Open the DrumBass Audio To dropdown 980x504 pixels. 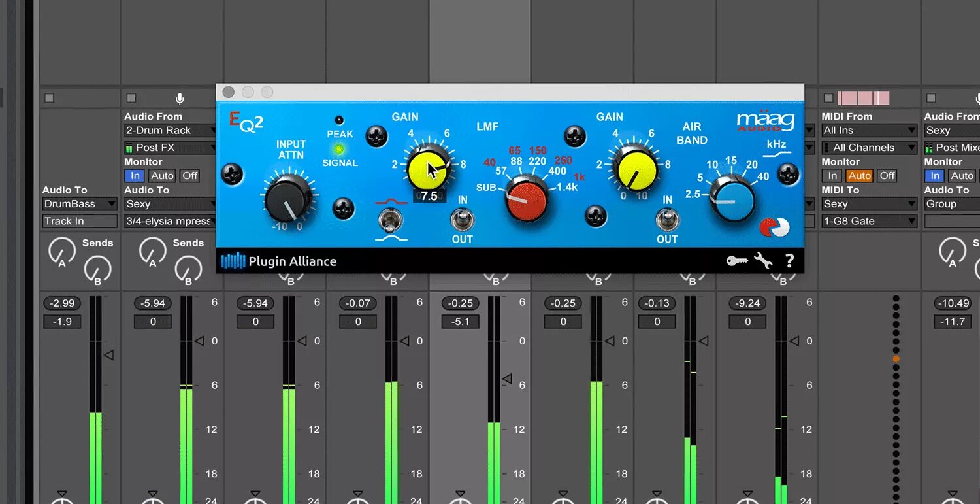tap(80, 204)
